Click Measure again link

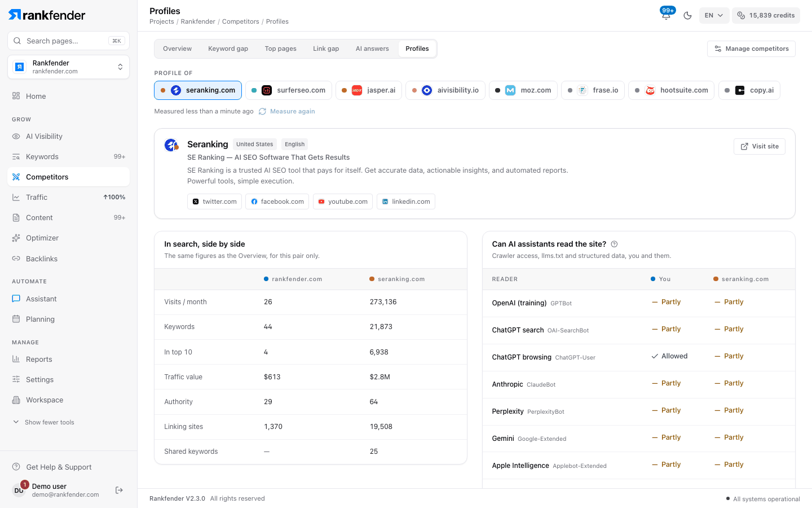[287, 111]
